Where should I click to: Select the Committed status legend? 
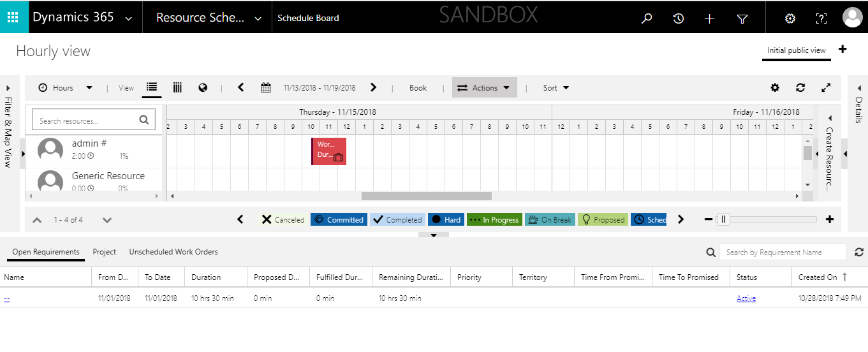click(x=339, y=219)
